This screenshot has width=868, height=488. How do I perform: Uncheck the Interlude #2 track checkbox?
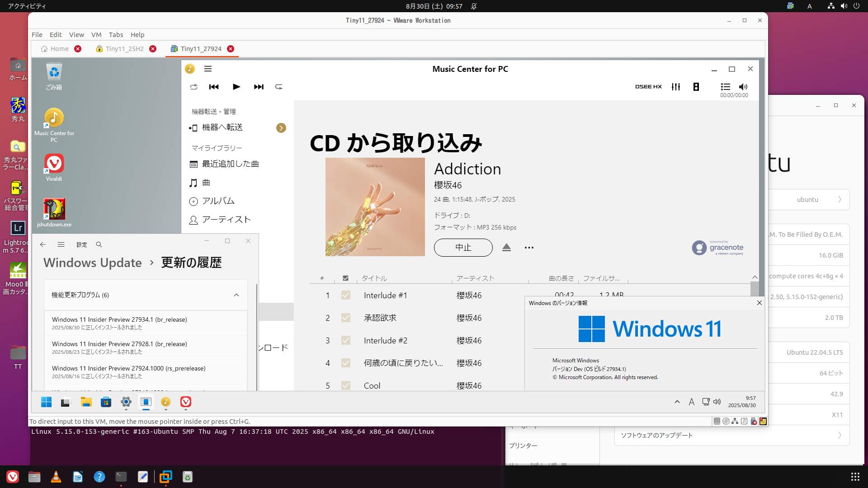[346, 340]
